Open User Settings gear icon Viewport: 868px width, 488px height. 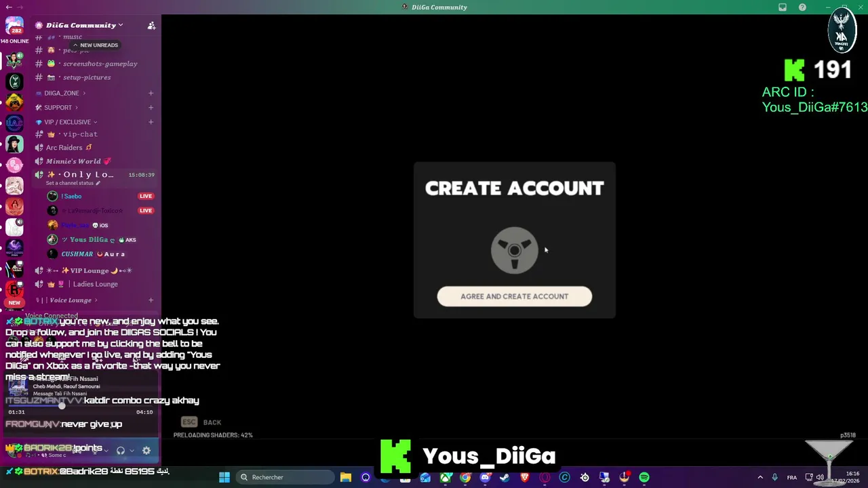click(x=146, y=451)
